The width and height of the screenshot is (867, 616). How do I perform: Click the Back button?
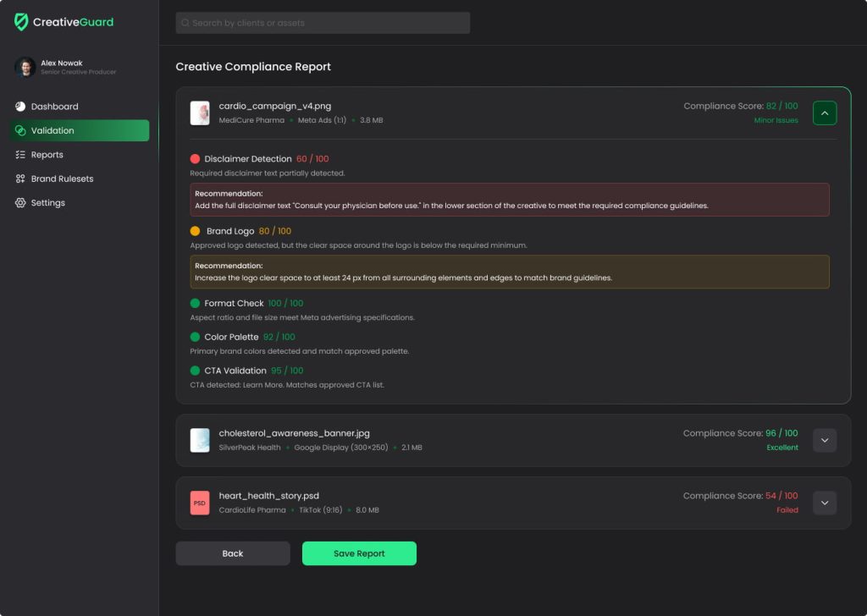pyautogui.click(x=232, y=553)
